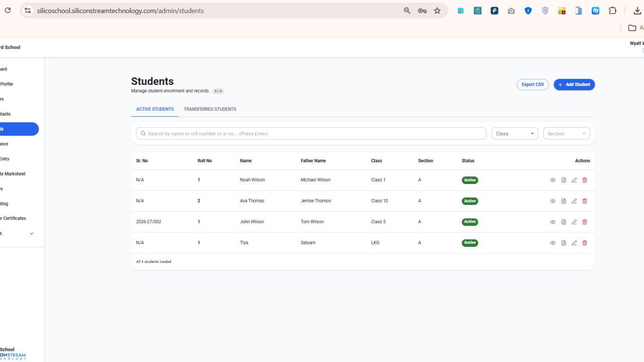Click the Active status badge for Noah Wilson
Image resolution: width=644 pixels, height=362 pixels.
pos(470,180)
